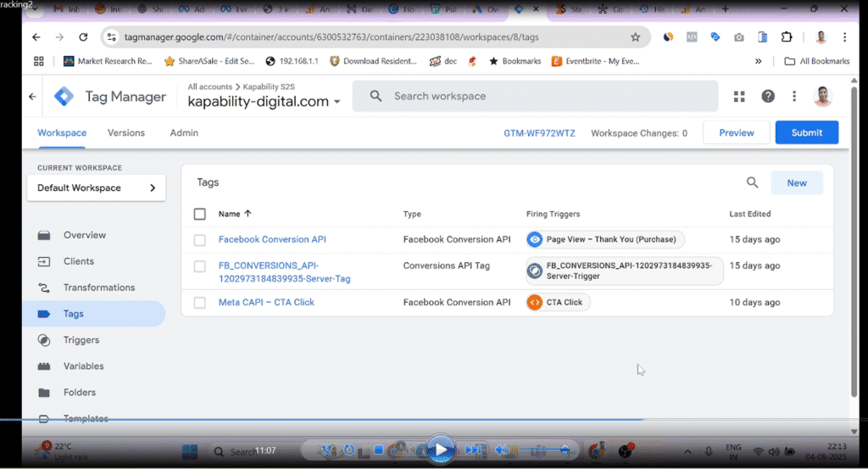This screenshot has width=868, height=469.
Task: Expand the kapability-digital.com container dropdown
Action: (337, 102)
